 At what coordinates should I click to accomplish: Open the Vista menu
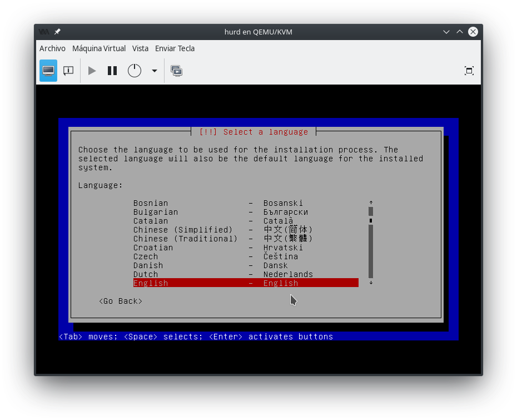click(140, 48)
